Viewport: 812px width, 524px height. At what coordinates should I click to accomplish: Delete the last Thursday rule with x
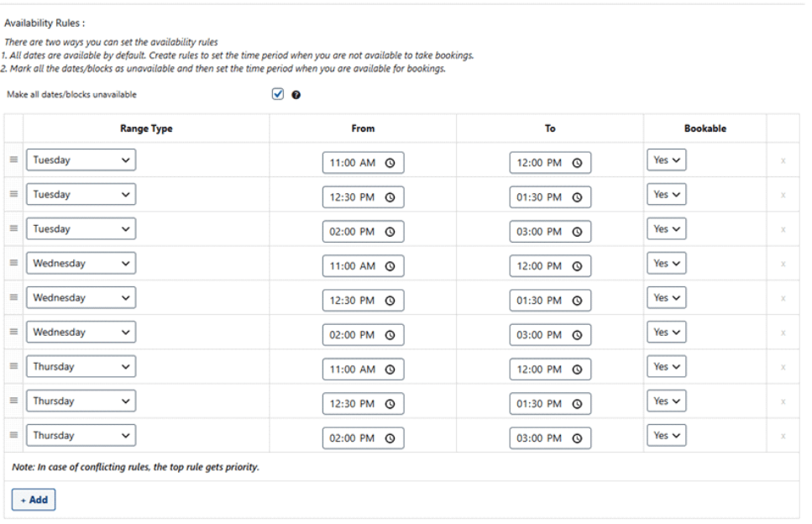tap(783, 436)
